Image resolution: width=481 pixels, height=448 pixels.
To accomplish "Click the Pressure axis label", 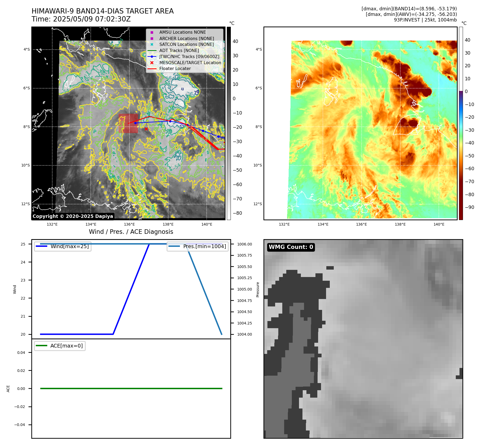I will [x=258, y=289].
